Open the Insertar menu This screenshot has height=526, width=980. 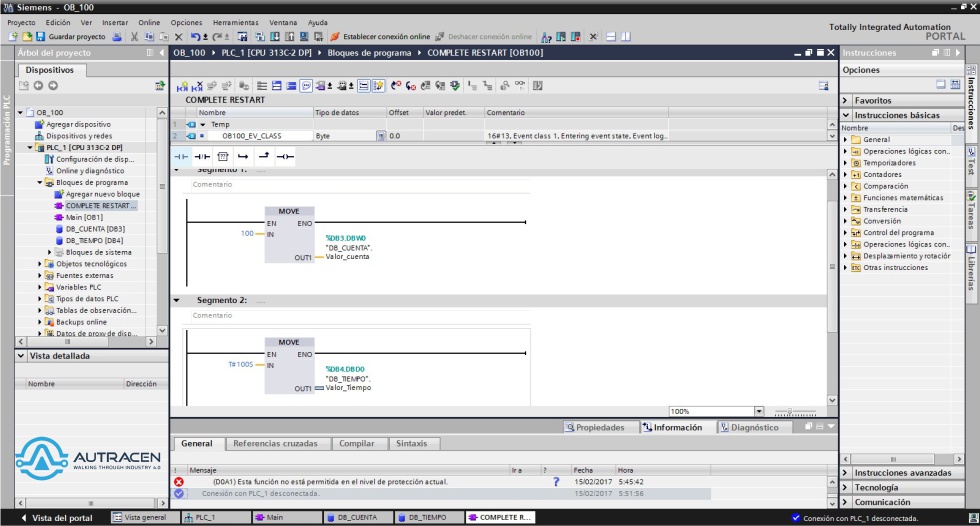(115, 22)
